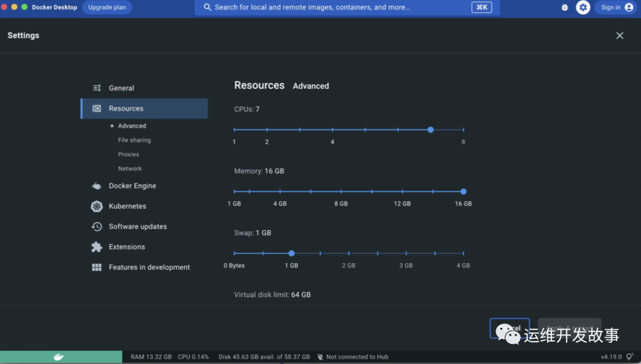The width and height of the screenshot is (641, 364).
Task: Click the Memory slider 12 GB label
Action: tap(402, 203)
